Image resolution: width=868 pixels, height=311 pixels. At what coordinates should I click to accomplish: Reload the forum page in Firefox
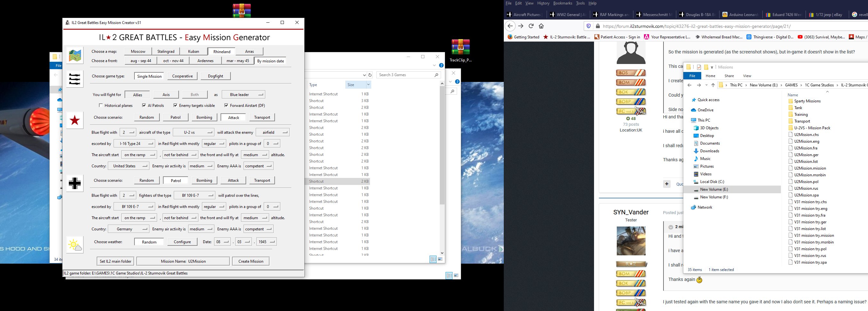(531, 26)
